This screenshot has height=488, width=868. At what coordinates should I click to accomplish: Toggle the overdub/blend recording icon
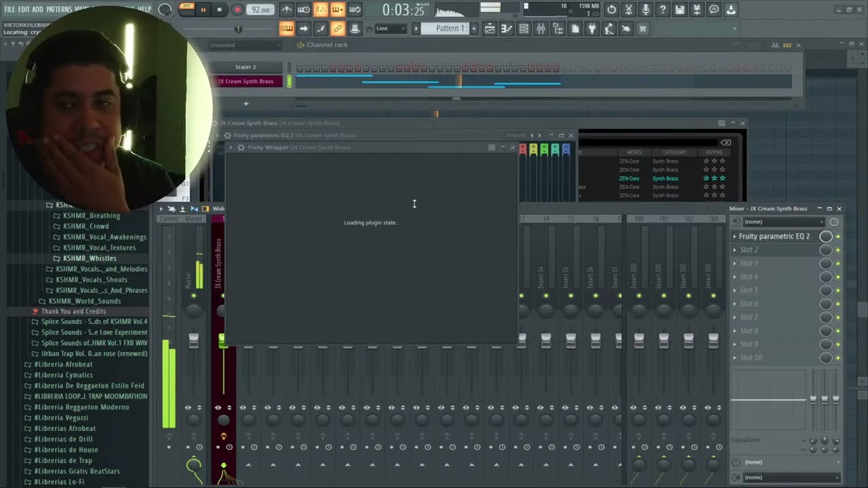(337, 9)
